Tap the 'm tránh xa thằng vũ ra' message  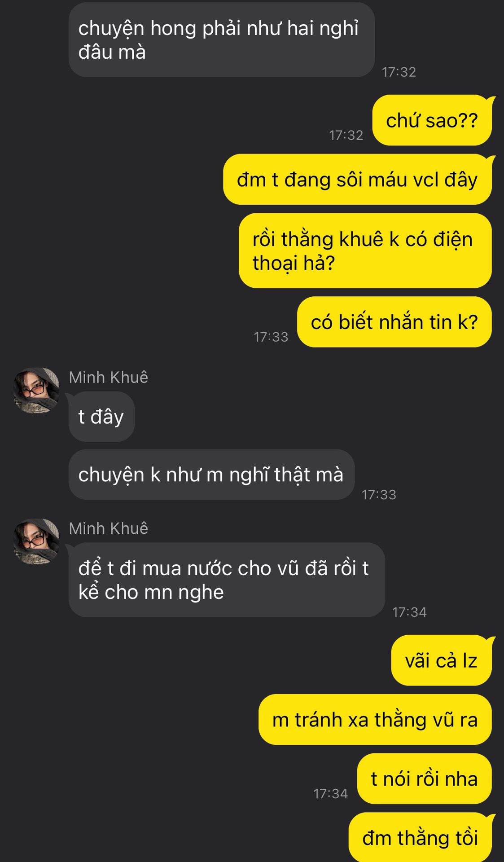point(375,720)
